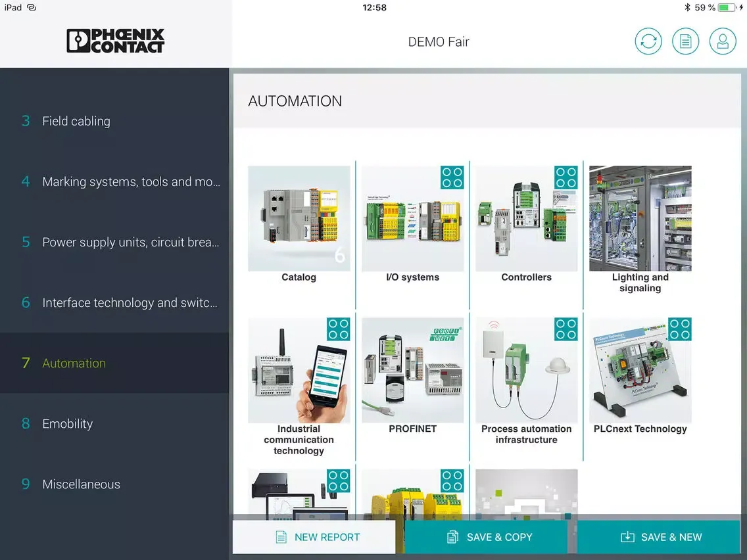The image size is (747, 560).
Task: Click the 'AUTOMATION' section heading
Action: point(295,101)
